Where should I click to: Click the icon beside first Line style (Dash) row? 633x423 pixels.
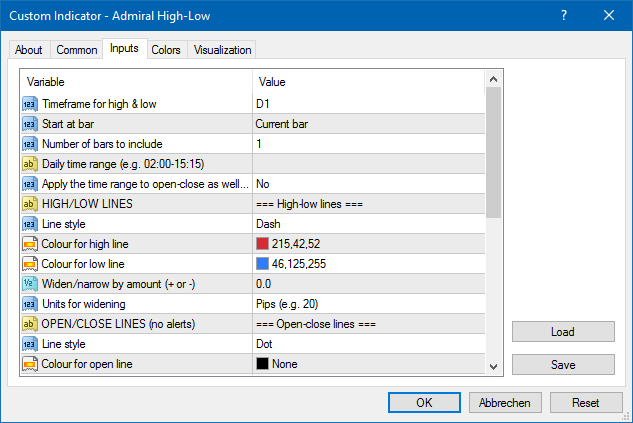coord(30,224)
